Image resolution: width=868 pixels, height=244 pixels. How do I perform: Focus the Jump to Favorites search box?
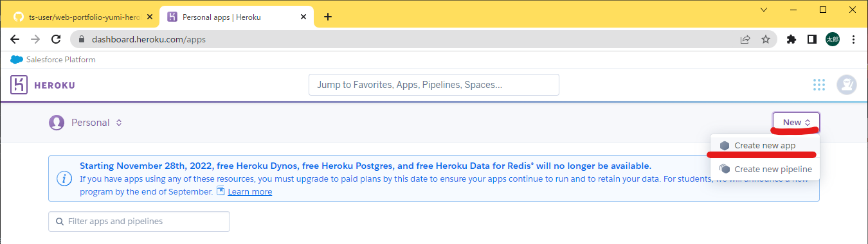click(x=434, y=85)
